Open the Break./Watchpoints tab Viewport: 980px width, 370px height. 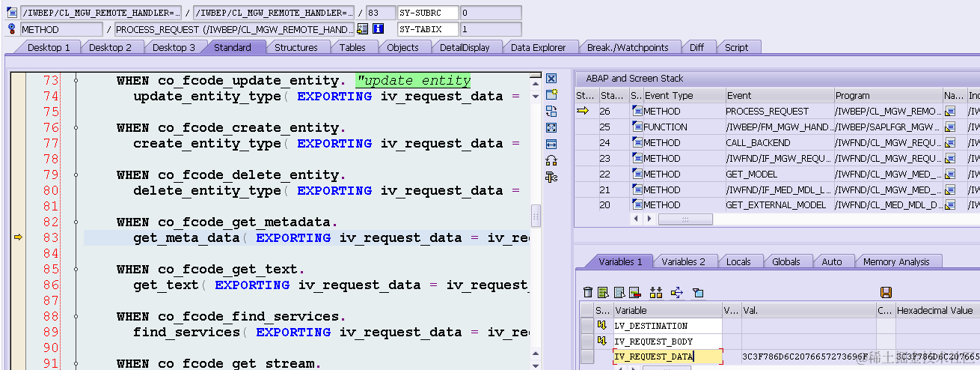628,47
